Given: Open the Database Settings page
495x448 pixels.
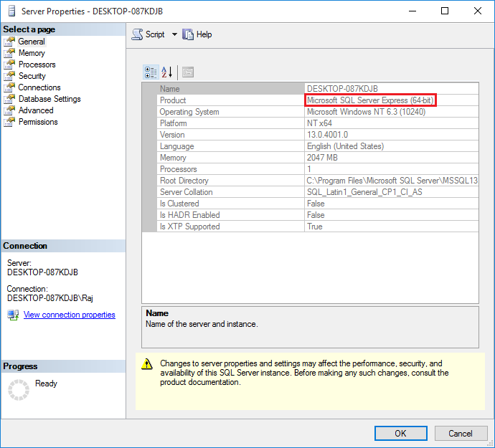Looking at the screenshot, I should click(49, 99).
